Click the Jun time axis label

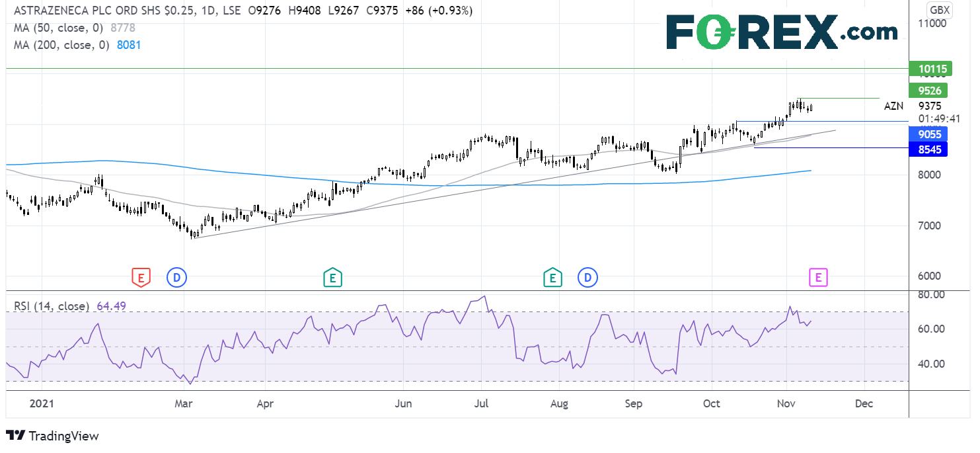pyautogui.click(x=404, y=403)
